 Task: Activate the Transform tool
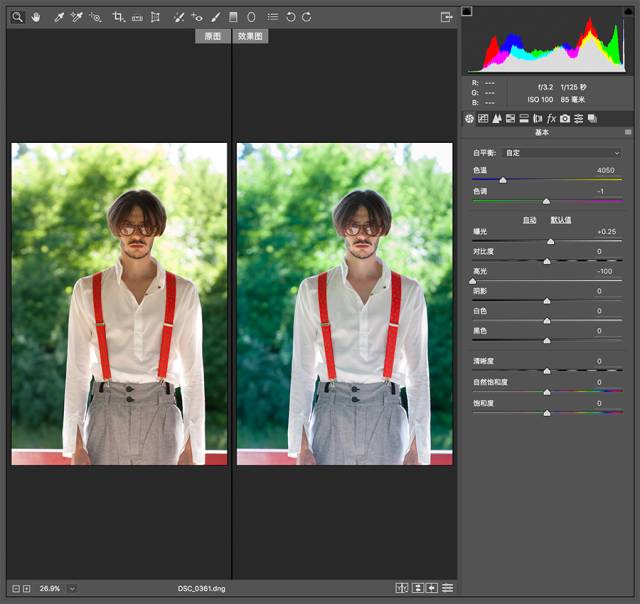tap(155, 17)
